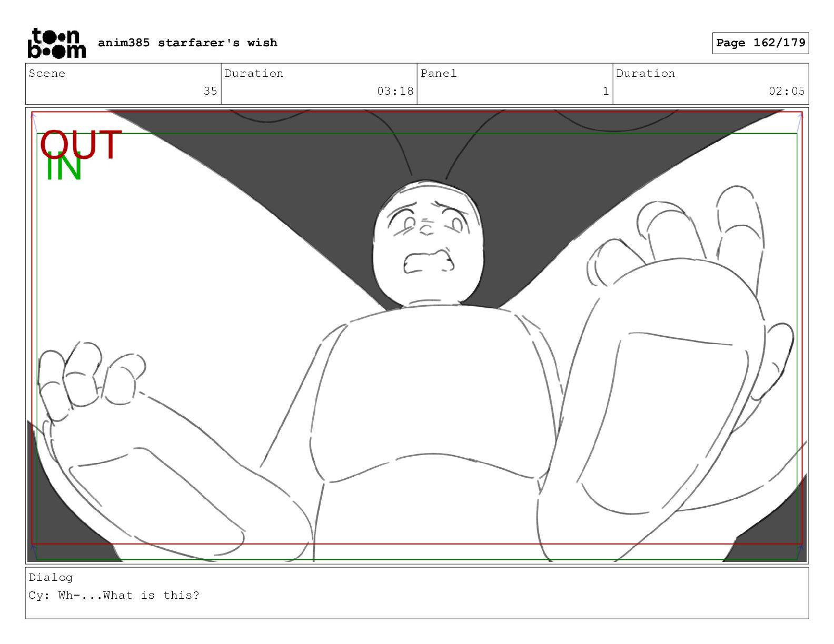
Task: Select the panel number '1'
Action: tap(605, 91)
